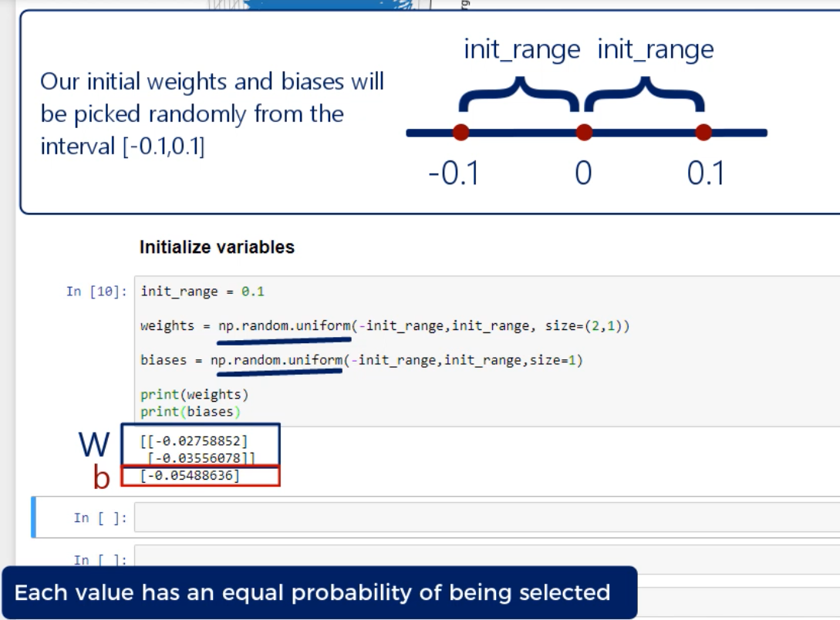Click the "weights =" variable name in the code
The width and height of the screenshot is (840, 620).
point(167,326)
